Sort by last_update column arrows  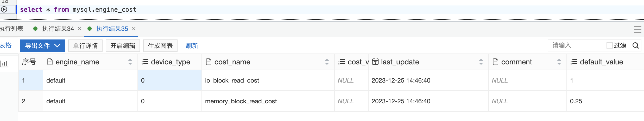pyautogui.click(x=481, y=62)
